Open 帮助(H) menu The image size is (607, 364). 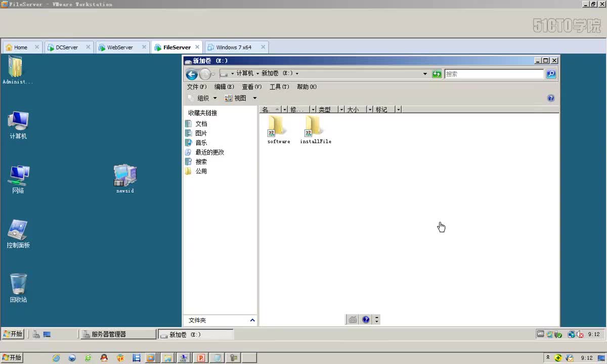[307, 87]
